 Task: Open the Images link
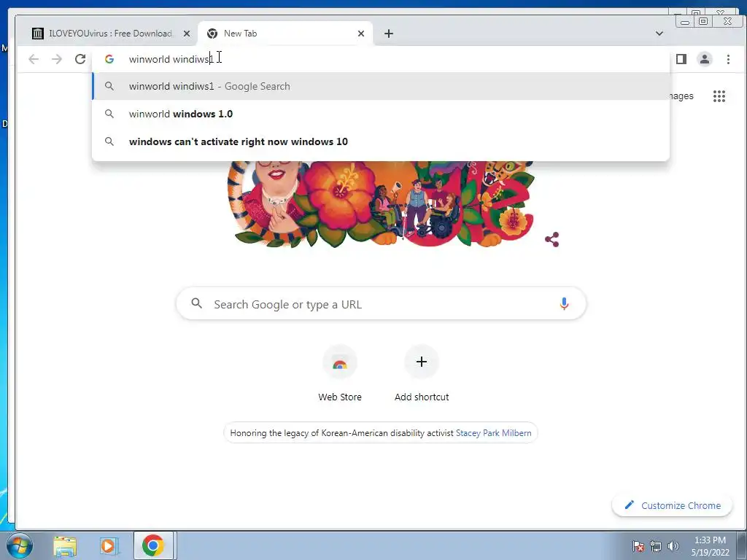[x=681, y=96]
